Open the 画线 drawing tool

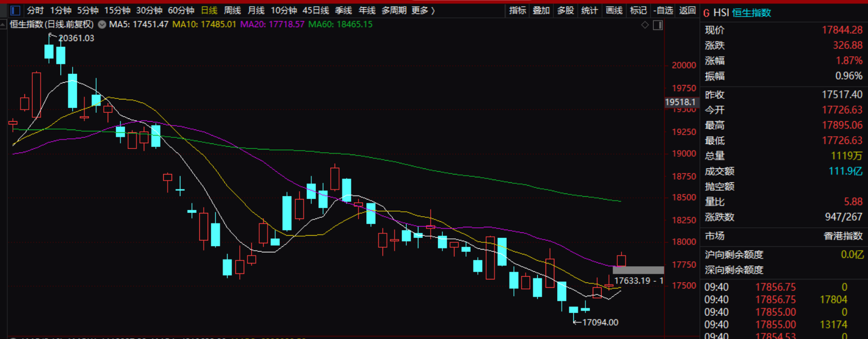[614, 11]
